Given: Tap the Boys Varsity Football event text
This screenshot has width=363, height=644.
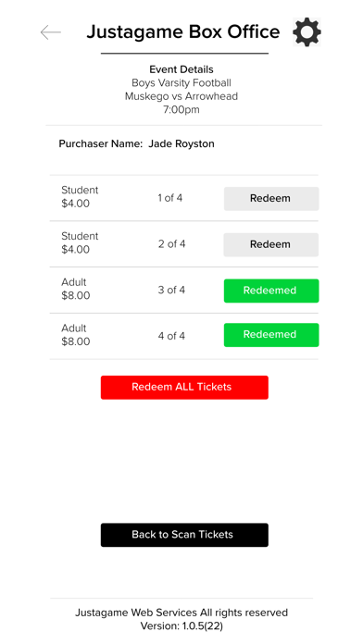Looking at the screenshot, I should click(181, 83).
